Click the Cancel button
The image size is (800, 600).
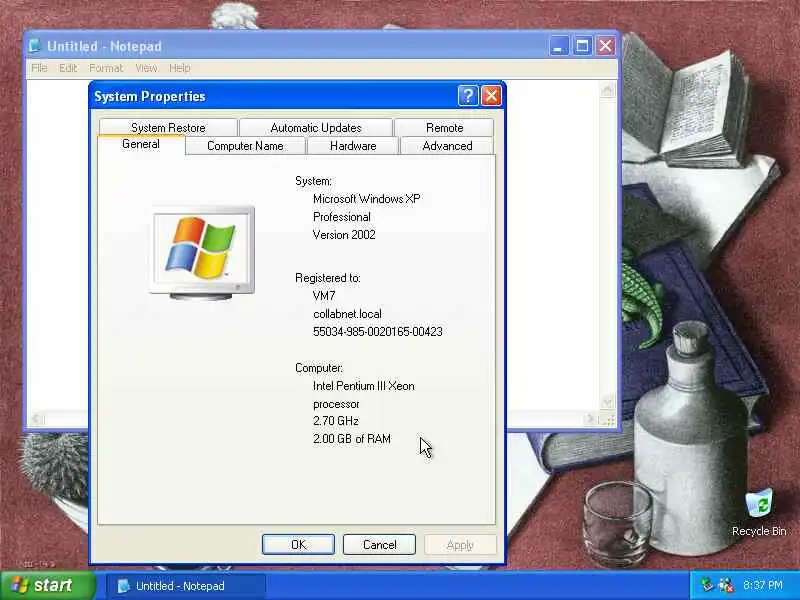coord(380,544)
